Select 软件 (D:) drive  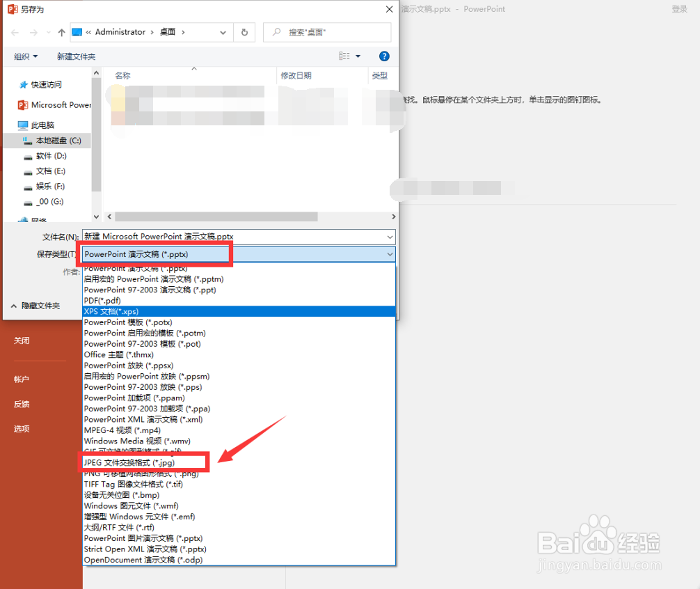click(45, 156)
